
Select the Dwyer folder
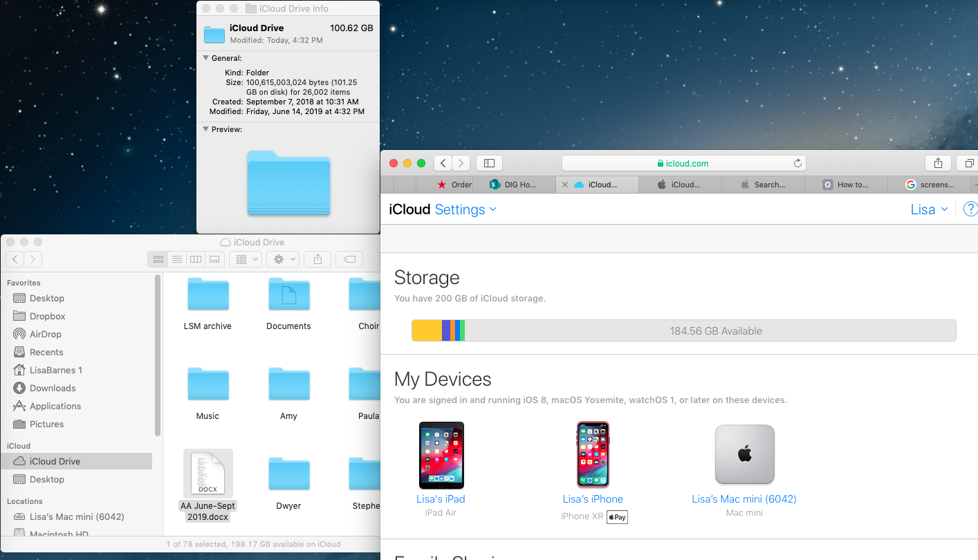point(288,484)
